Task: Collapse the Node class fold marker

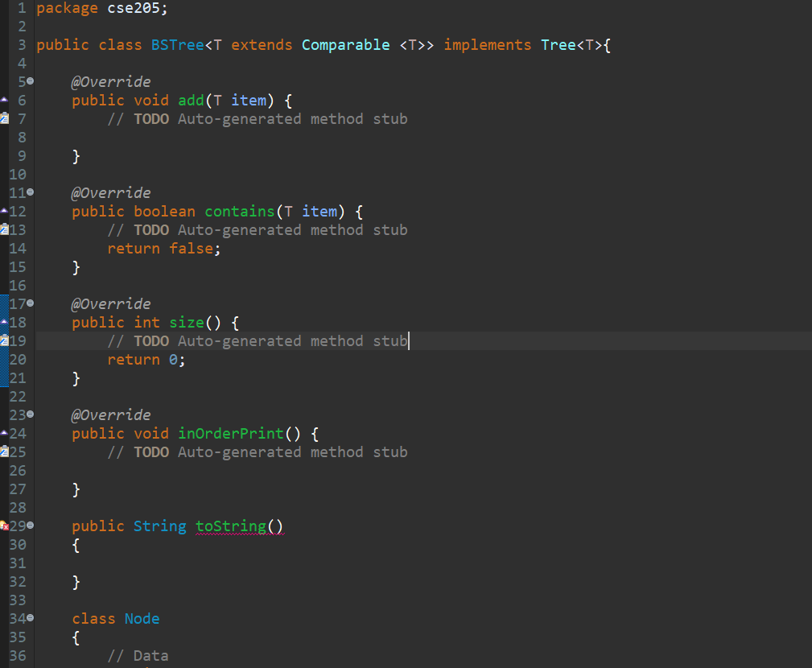Action: point(29,618)
